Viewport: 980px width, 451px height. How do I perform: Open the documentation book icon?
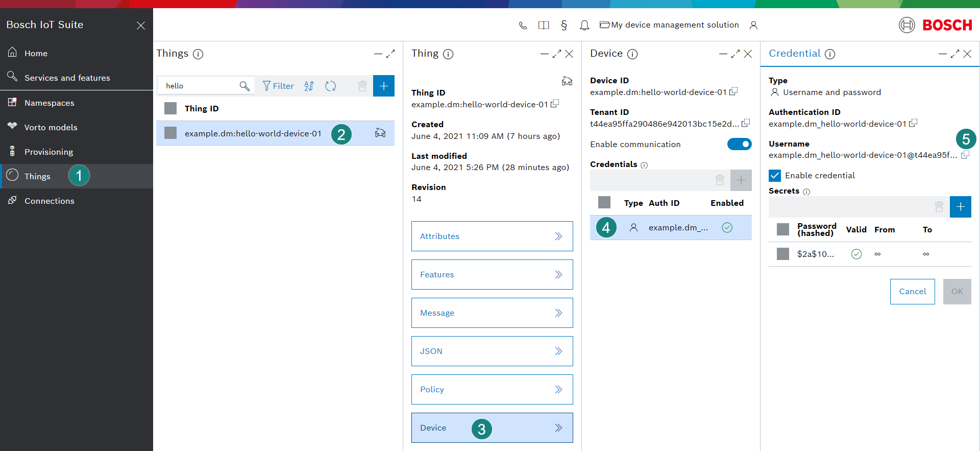click(544, 25)
